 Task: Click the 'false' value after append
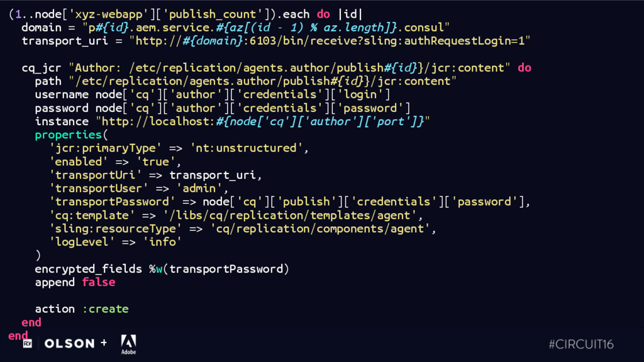99,282
